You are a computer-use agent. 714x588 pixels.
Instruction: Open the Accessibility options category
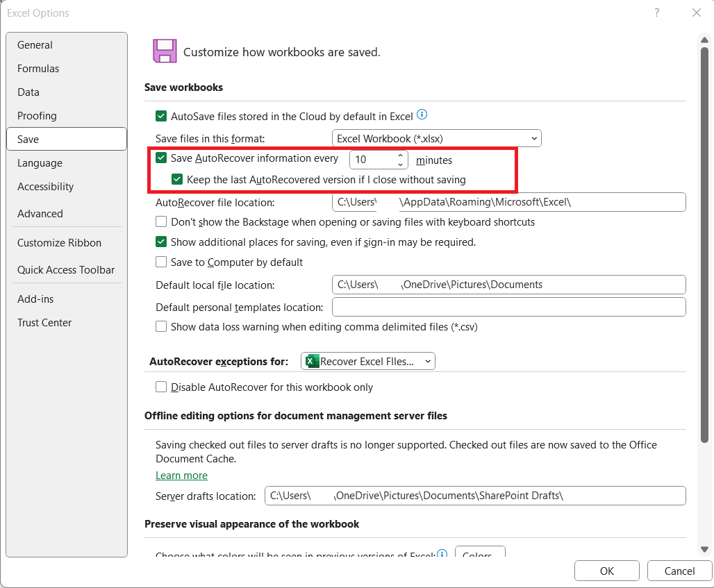pos(67,187)
